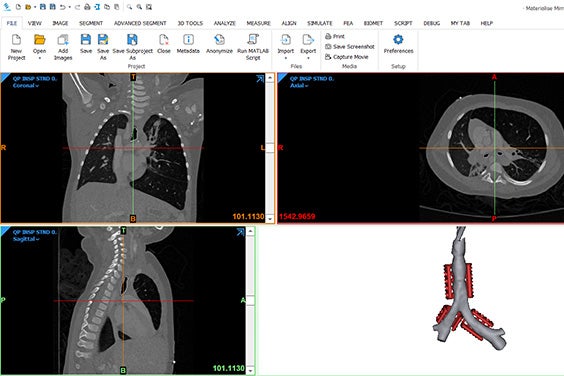Viewport: 564px width, 376px height.
Task: Expand the quick access open folder arrow
Action: click(x=35, y=7)
